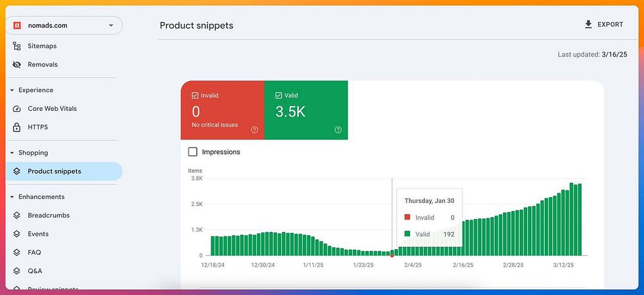Click the Core Web Vitals gauge icon
The image size is (644, 295).
tap(17, 109)
